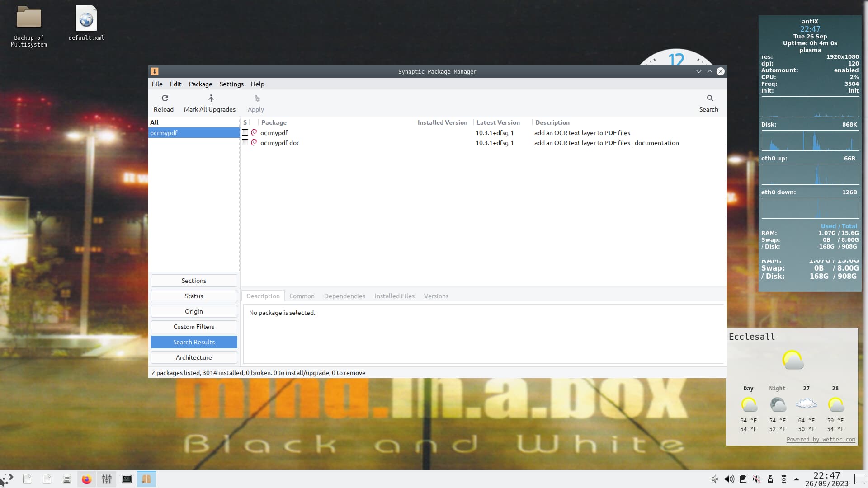Close the Synaptic Package Manager window
The width and height of the screenshot is (868, 488).
(721, 71)
